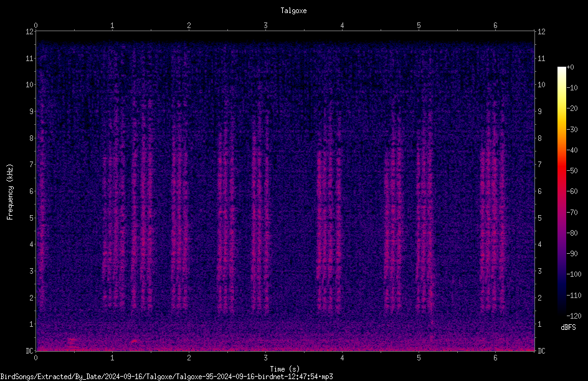Click the file path text at bottom
The height and width of the screenshot is (381, 588).
click(166, 377)
